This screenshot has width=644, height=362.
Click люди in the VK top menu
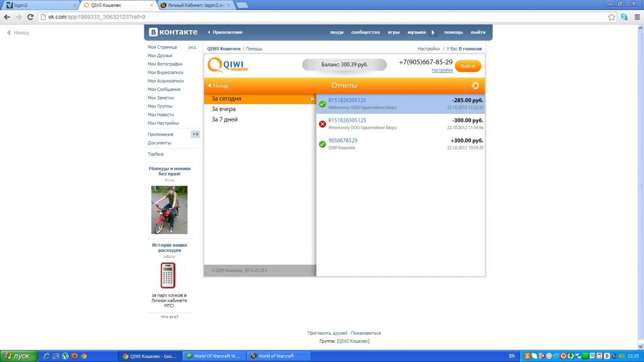click(x=337, y=32)
